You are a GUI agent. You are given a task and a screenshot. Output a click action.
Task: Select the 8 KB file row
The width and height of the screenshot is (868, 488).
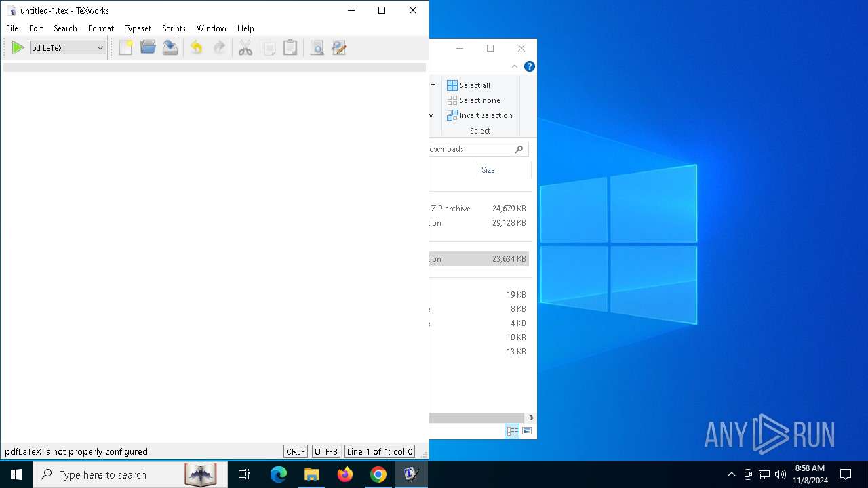click(x=479, y=309)
